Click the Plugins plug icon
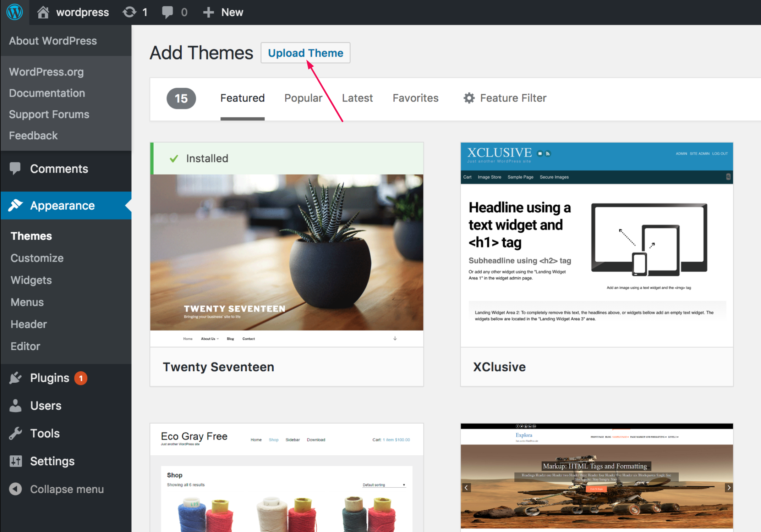Viewport: 761px width, 532px height. click(15, 378)
